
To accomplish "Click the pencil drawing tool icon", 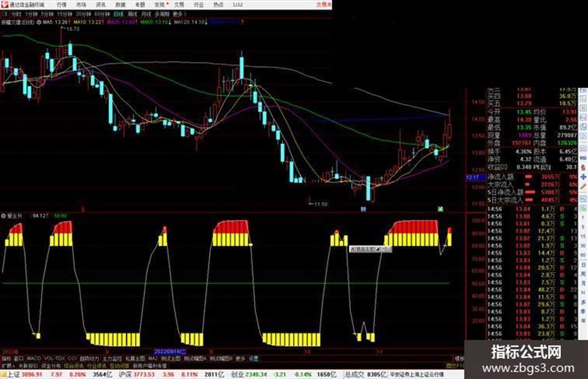I will (x=583, y=186).
